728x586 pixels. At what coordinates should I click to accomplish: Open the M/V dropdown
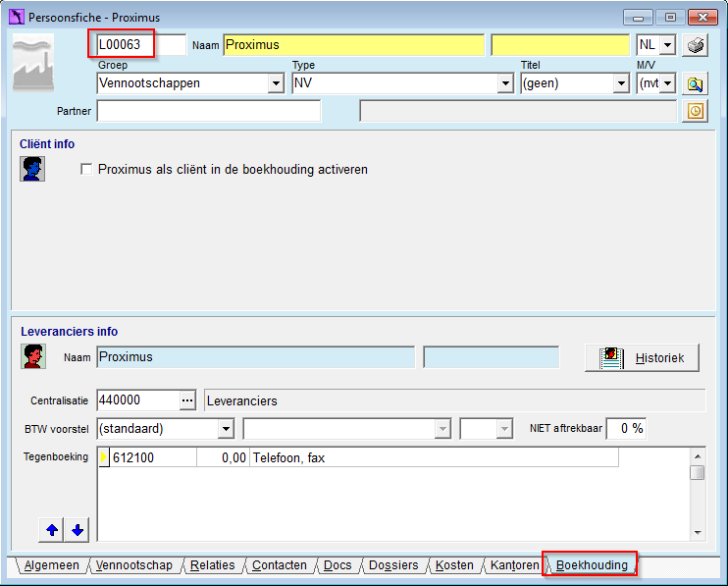(667, 83)
